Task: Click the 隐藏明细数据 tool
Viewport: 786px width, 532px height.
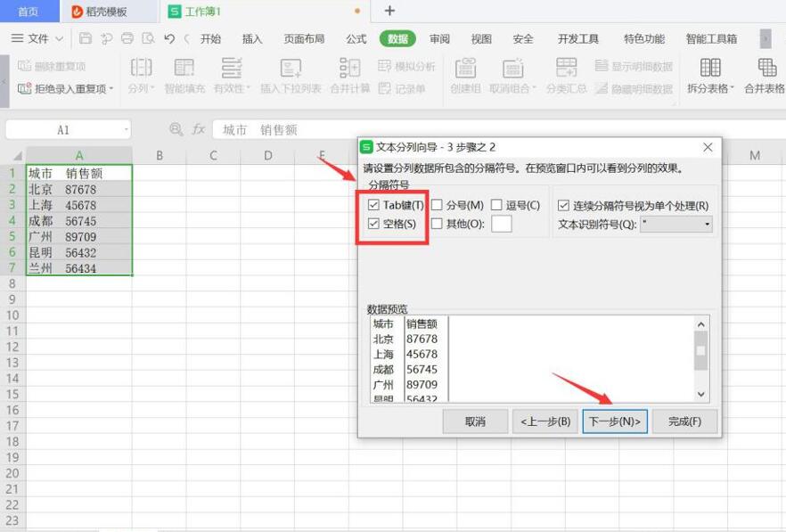Action: (x=634, y=89)
